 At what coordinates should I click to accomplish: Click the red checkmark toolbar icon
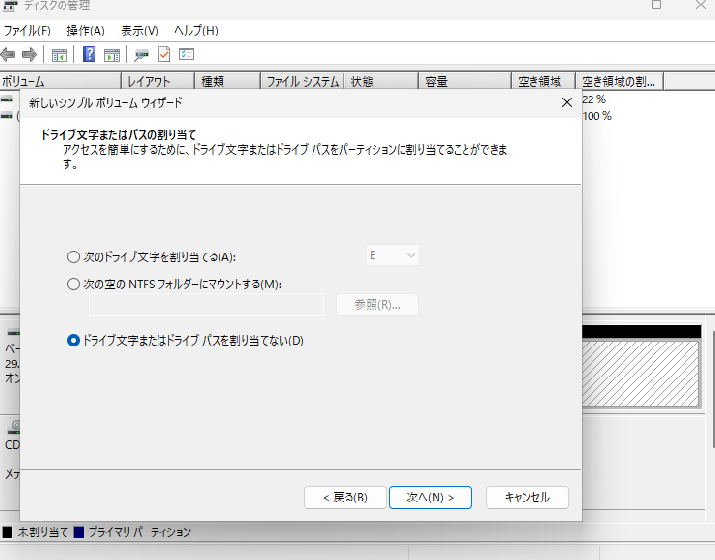point(164,54)
